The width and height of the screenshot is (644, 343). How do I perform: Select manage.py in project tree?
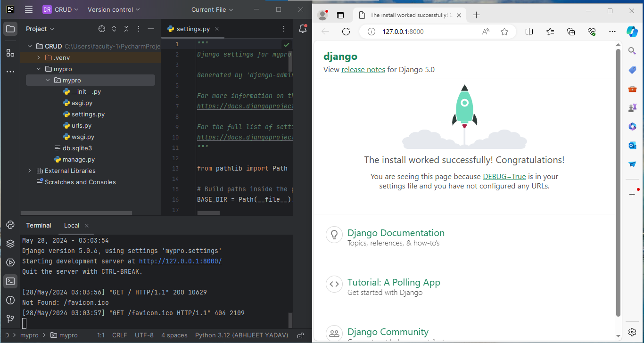(74, 159)
